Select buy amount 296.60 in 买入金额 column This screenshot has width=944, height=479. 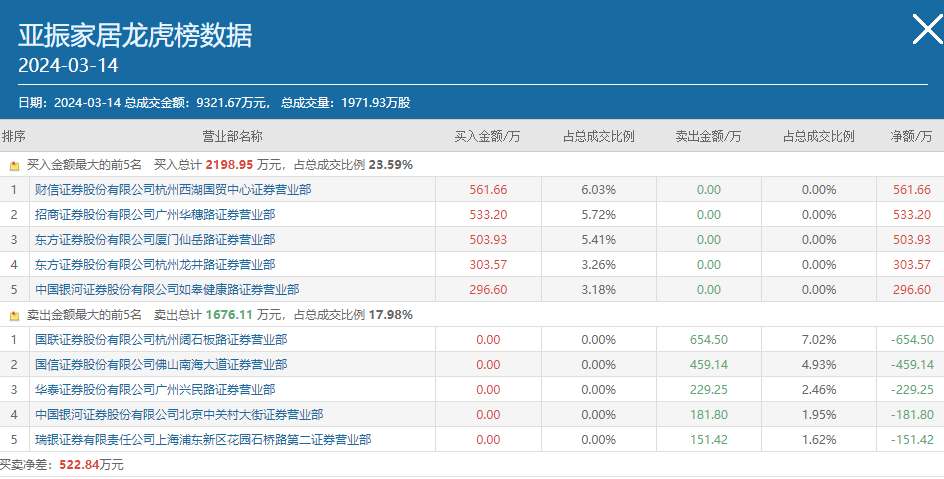[x=488, y=290]
